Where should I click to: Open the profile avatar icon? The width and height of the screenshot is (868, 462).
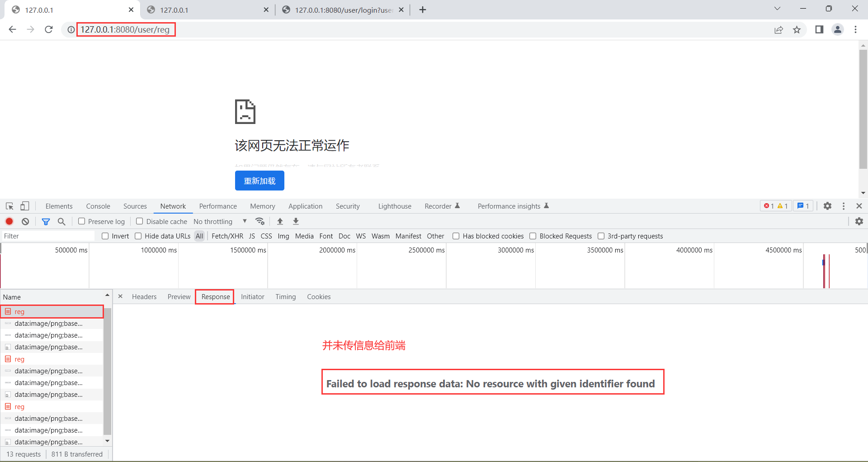click(838, 29)
